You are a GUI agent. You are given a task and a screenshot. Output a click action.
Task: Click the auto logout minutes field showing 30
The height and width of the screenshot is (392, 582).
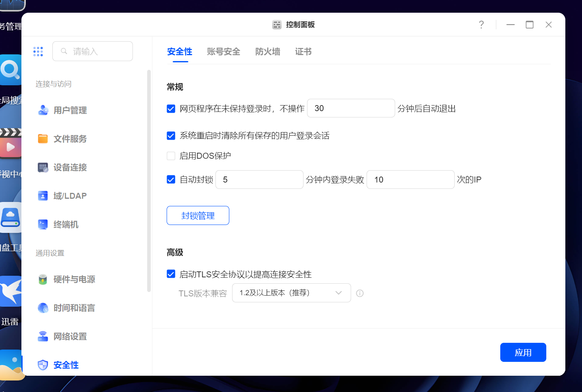(x=351, y=108)
